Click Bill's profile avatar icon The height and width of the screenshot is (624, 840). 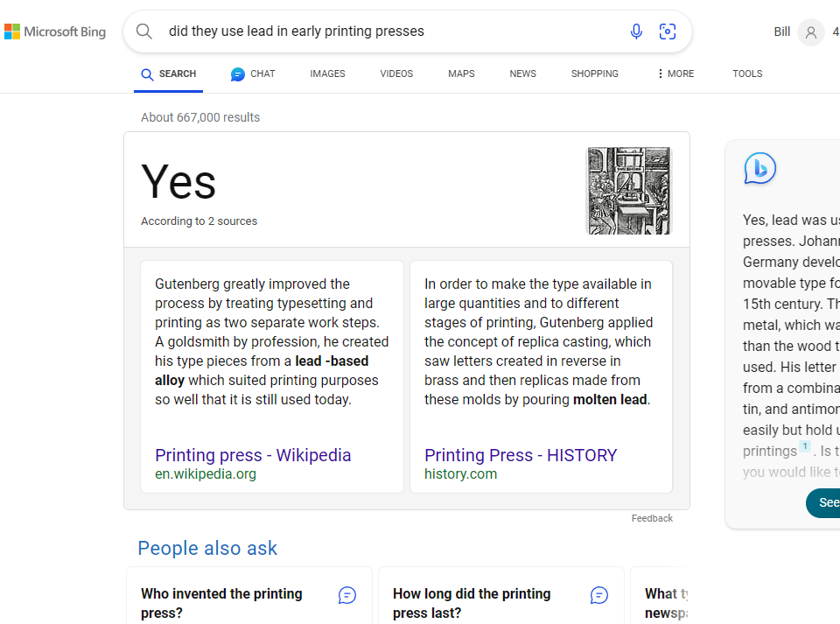click(811, 32)
